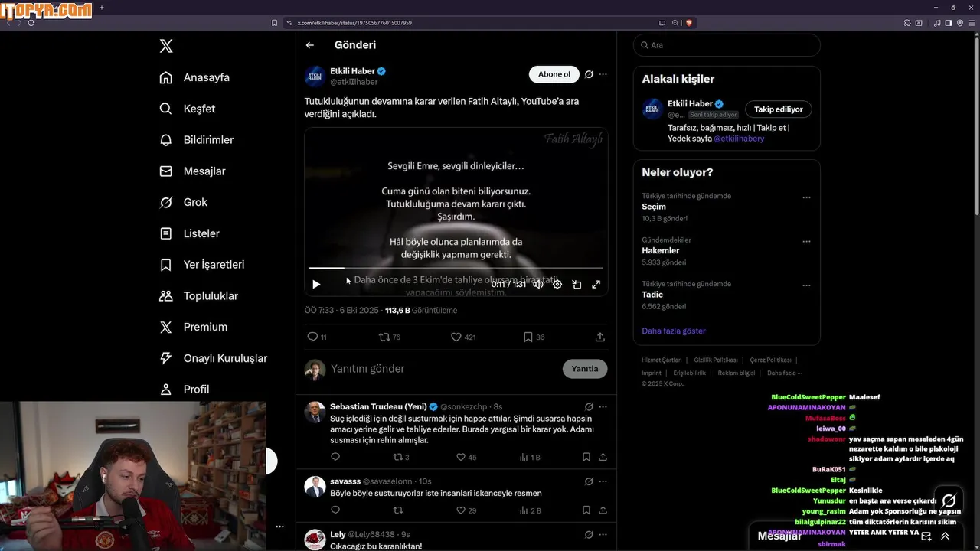Share savasss's reply

[603, 510]
